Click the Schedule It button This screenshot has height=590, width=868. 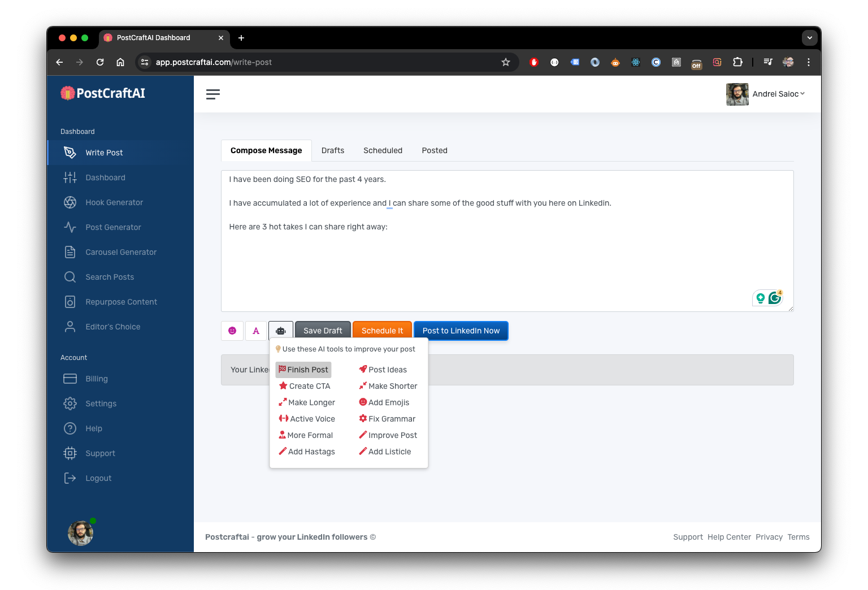383,331
